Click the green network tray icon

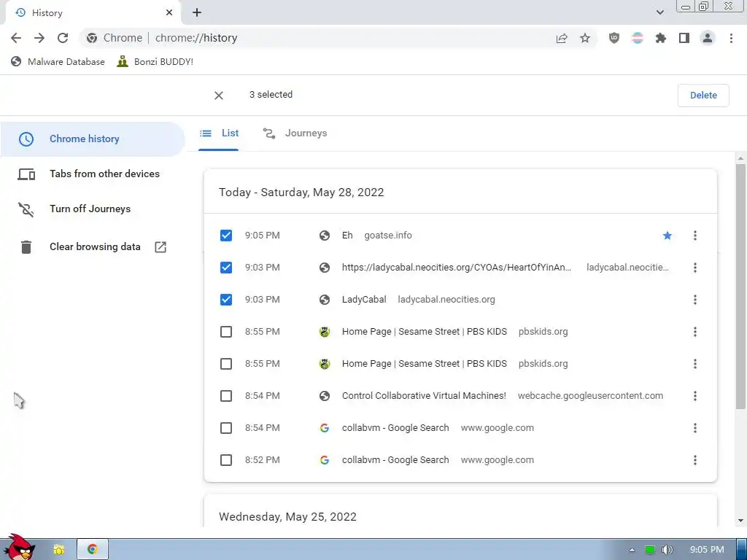650,550
